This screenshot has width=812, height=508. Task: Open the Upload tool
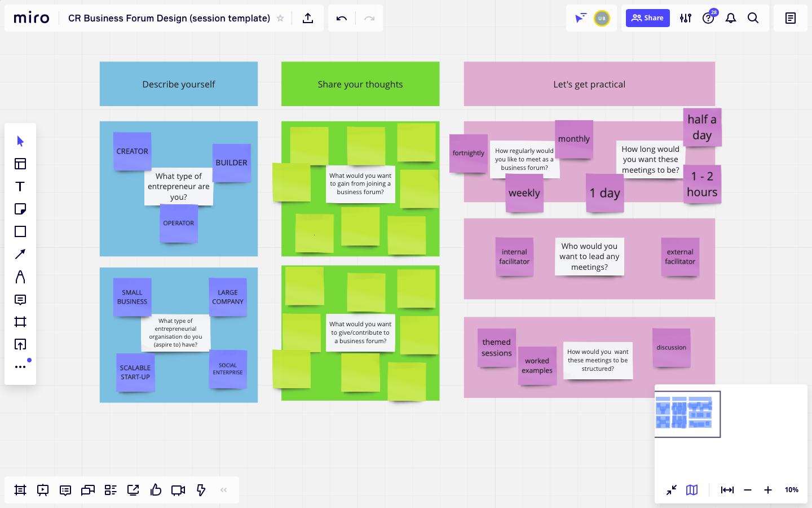click(20, 344)
